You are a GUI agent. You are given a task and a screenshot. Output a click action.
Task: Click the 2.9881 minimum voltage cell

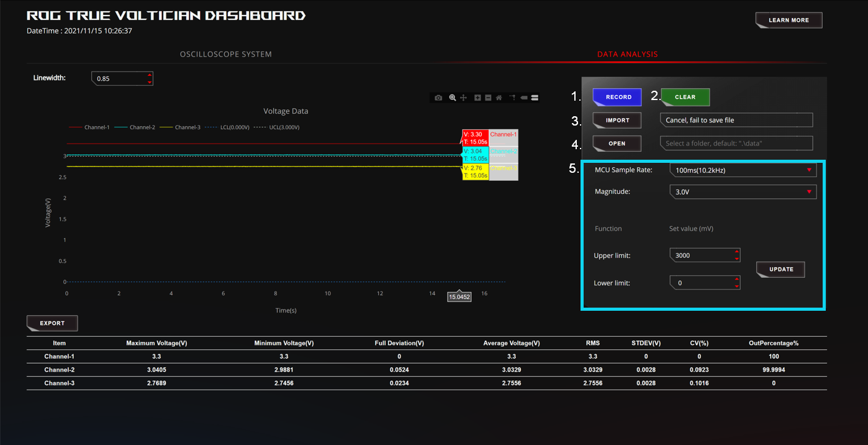click(284, 370)
